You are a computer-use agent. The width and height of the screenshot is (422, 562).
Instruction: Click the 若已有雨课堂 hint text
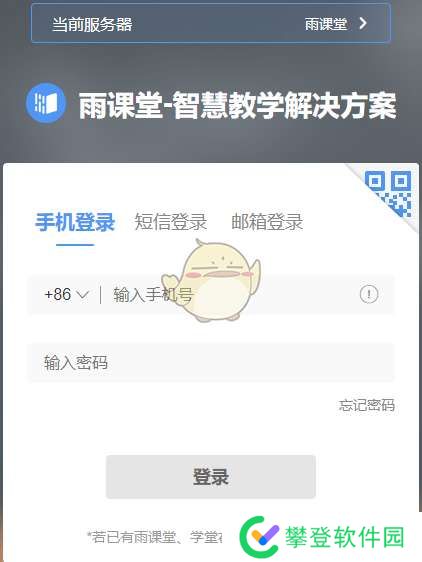[155, 537]
